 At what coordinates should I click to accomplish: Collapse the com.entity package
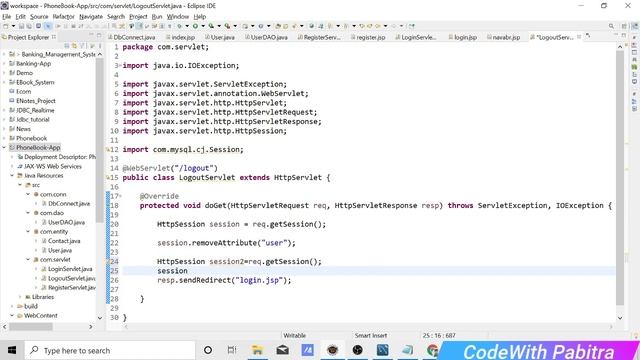click(28, 231)
